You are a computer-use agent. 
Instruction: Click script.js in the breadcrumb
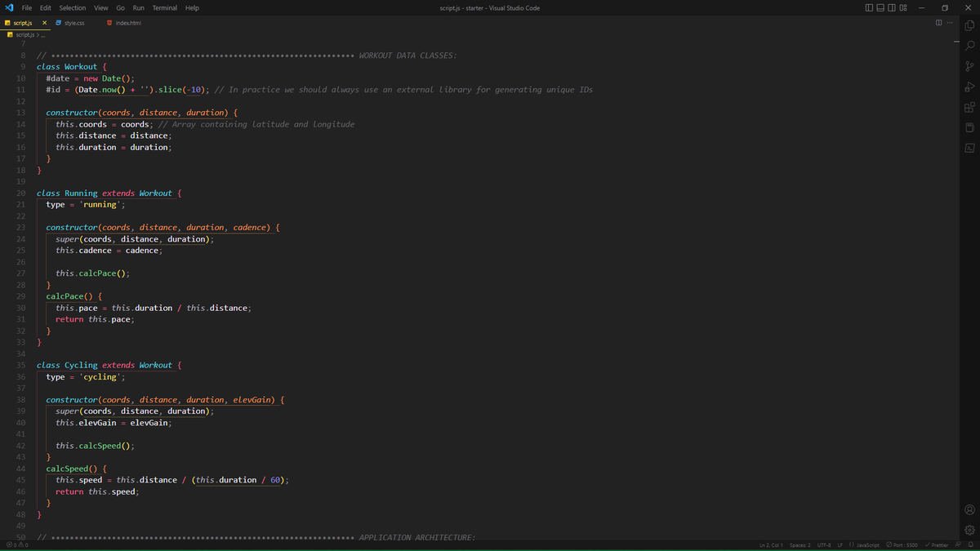tap(25, 34)
